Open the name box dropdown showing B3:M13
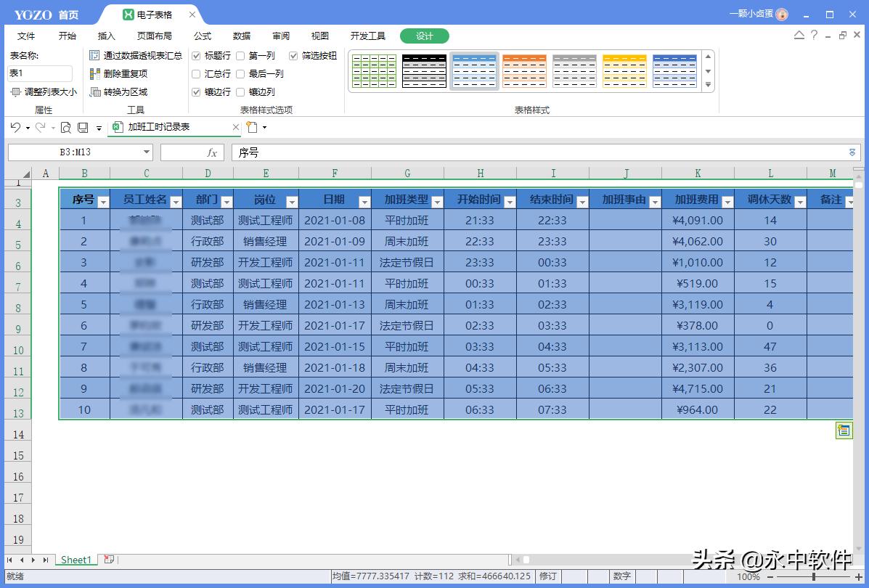 147,152
